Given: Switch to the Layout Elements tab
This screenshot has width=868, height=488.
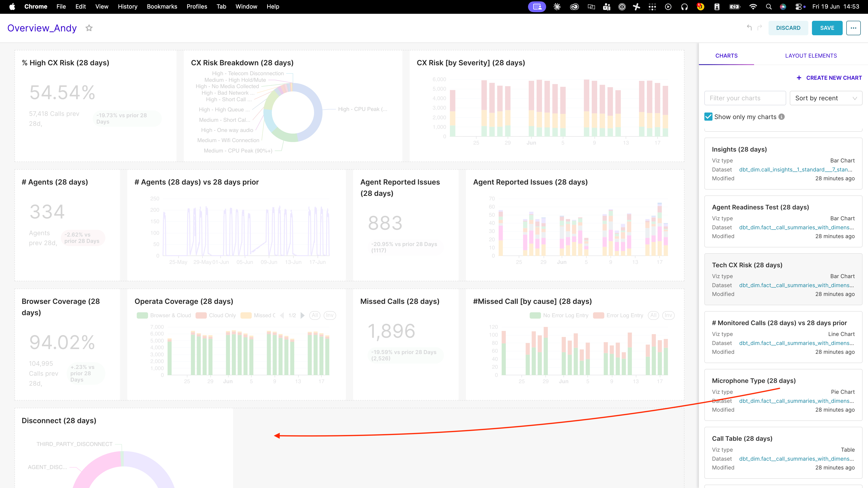Looking at the screenshot, I should 811,56.
